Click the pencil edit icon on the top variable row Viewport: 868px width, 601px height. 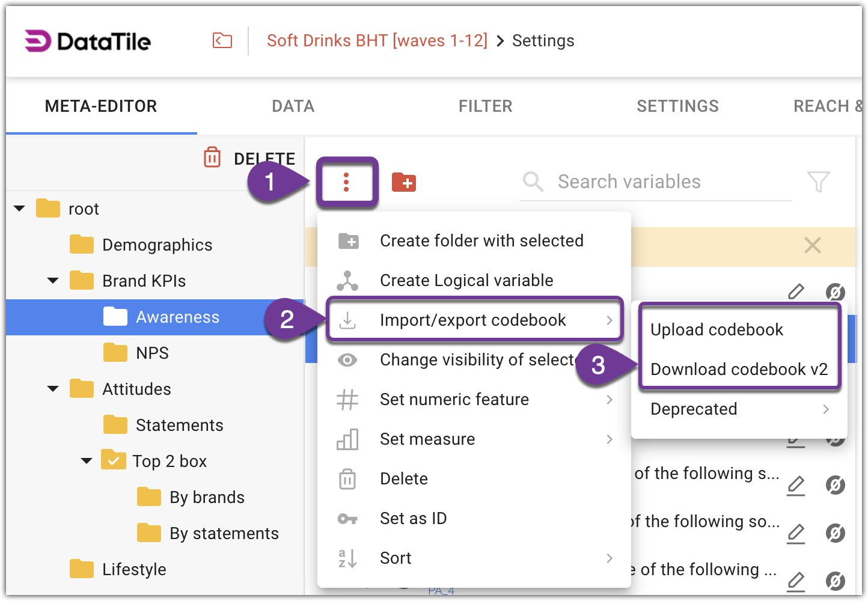pos(796,291)
